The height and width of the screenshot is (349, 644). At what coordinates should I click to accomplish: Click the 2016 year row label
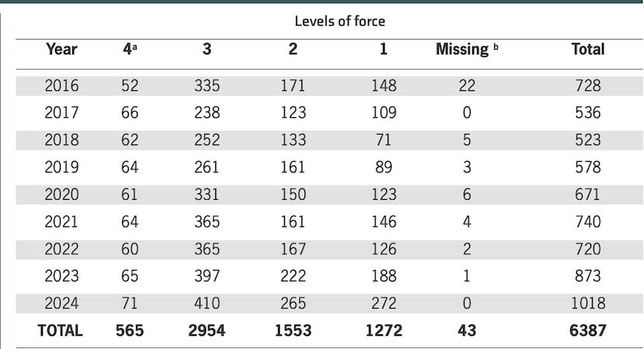(x=61, y=86)
